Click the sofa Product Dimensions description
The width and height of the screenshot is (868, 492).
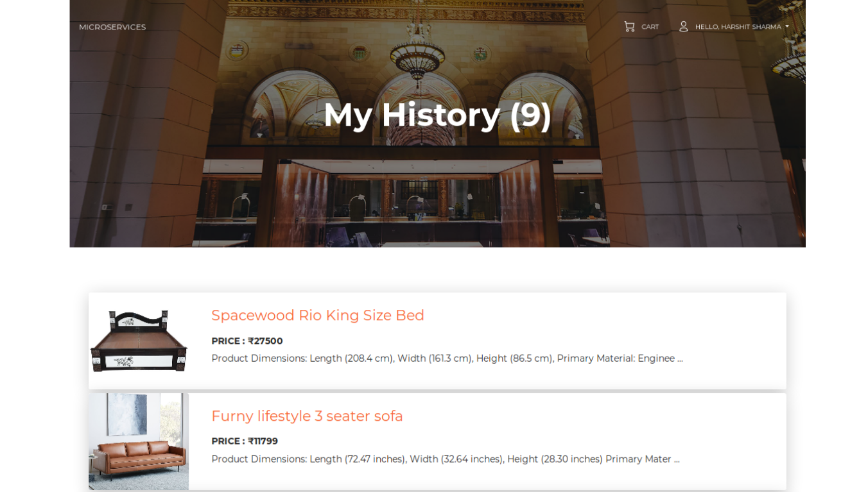(445, 459)
